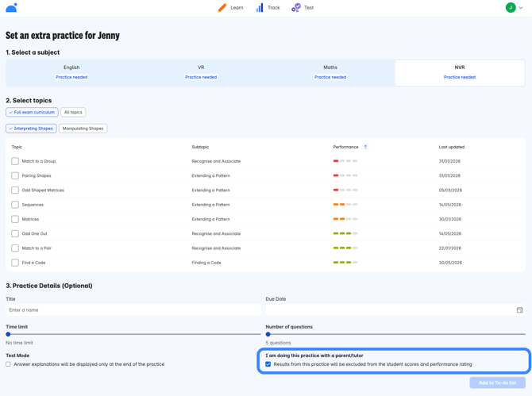The image size is (532, 396).
Task: Check the Matrices topic checkbox
Action: click(15, 219)
